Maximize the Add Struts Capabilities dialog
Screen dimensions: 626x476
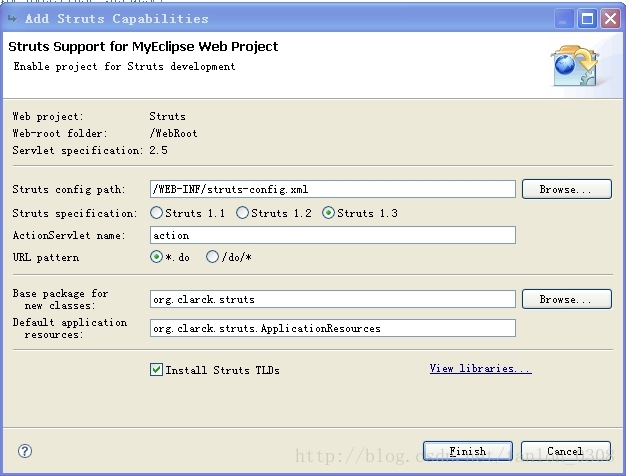pos(587,18)
